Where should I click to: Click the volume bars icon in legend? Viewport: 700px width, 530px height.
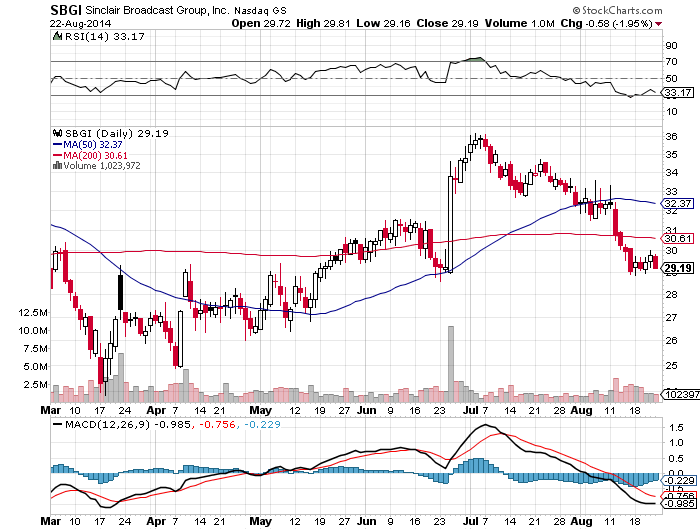pos(57,166)
